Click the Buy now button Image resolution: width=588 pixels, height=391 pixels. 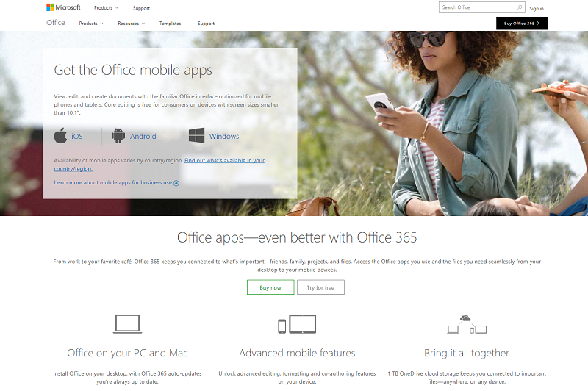point(270,287)
